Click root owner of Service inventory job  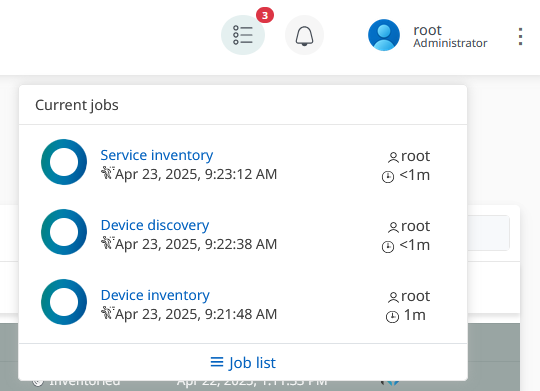(x=416, y=156)
